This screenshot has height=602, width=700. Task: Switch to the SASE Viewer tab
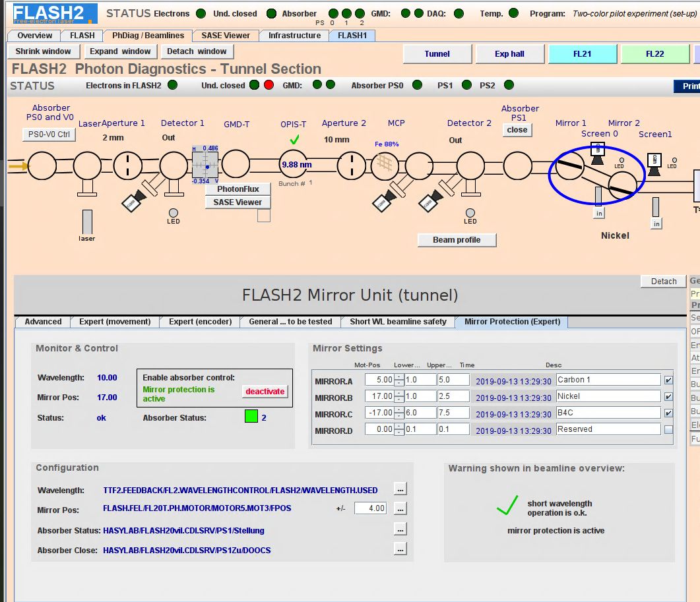click(x=226, y=35)
